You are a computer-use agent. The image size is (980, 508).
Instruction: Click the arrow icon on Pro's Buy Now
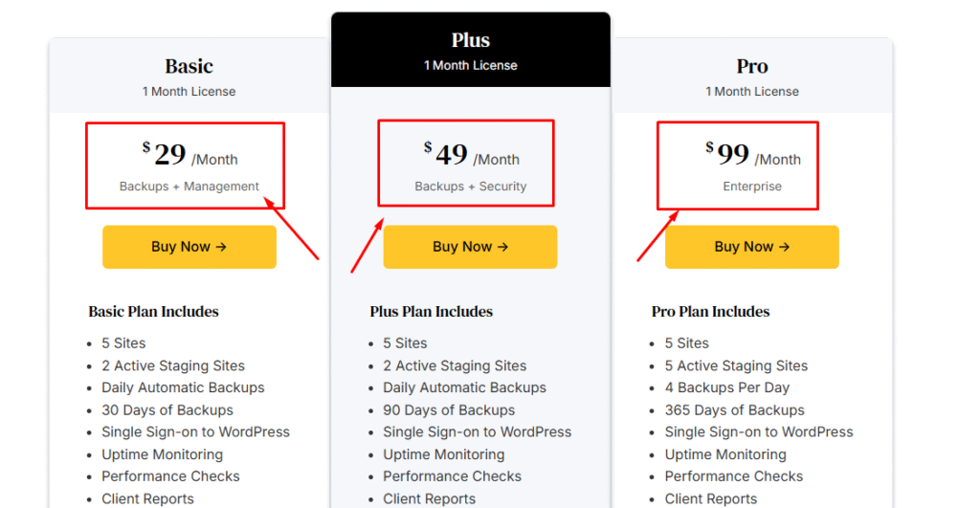click(x=785, y=247)
